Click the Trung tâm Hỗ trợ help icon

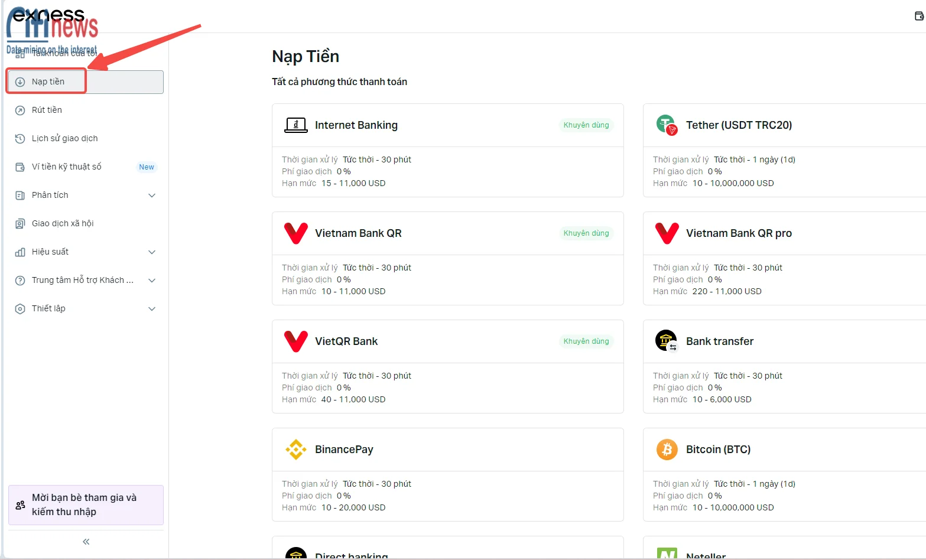tap(20, 281)
